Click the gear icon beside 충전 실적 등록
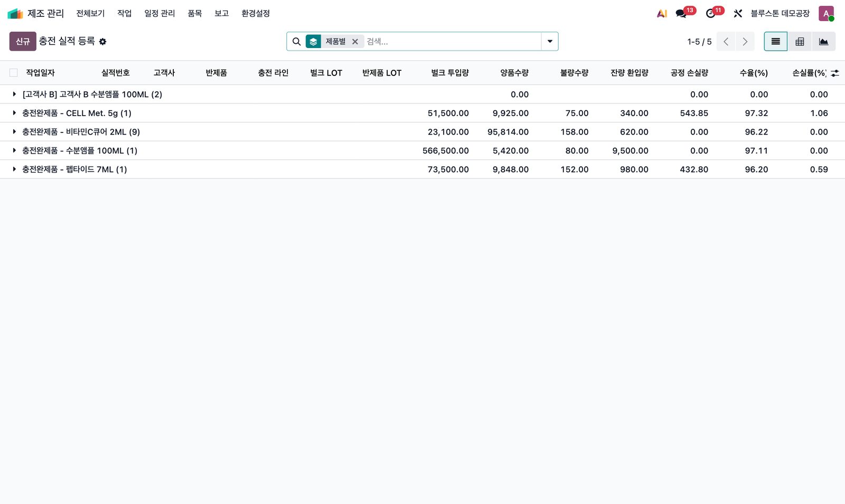 [103, 42]
